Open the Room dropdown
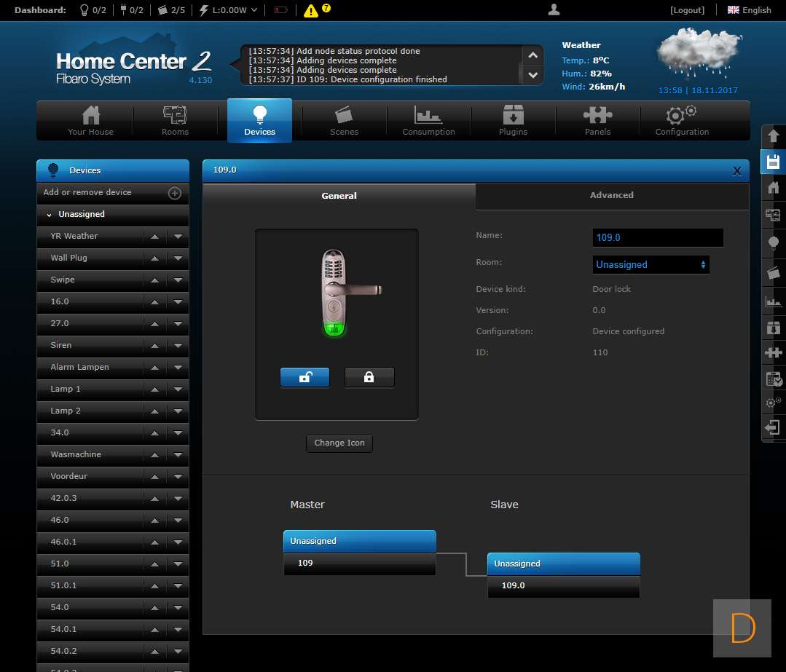 (651, 264)
